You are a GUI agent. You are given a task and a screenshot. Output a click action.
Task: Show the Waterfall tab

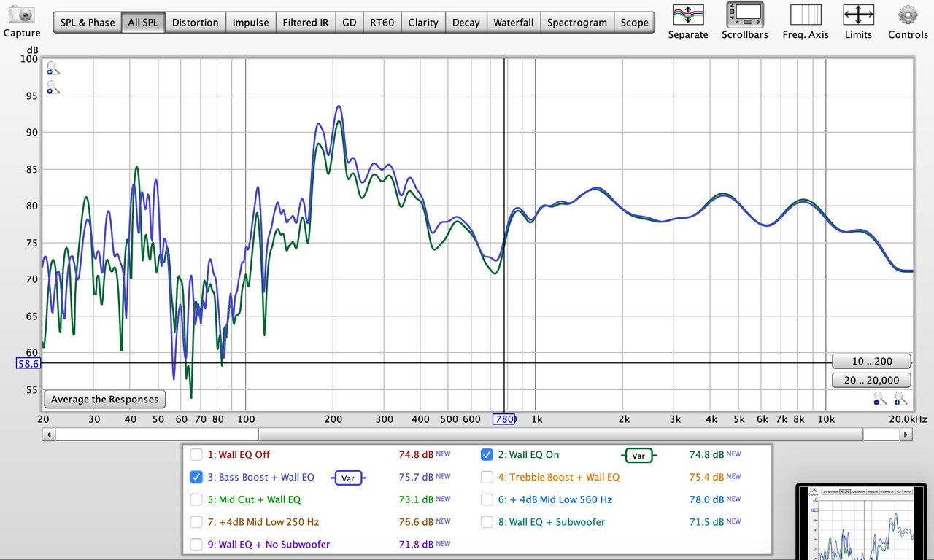point(514,23)
